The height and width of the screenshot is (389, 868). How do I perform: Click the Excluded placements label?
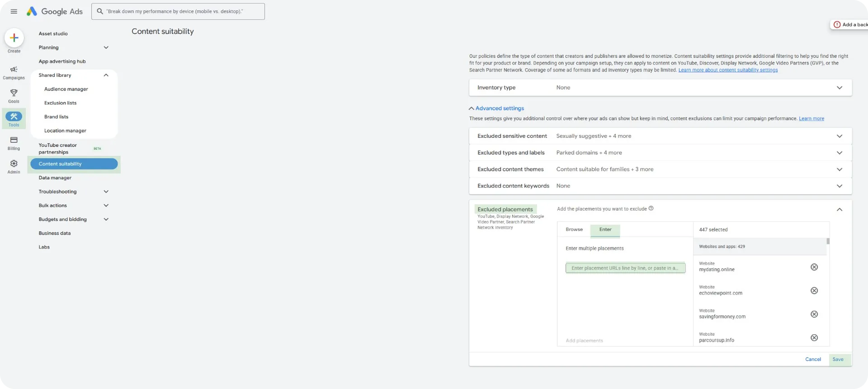[x=505, y=209]
